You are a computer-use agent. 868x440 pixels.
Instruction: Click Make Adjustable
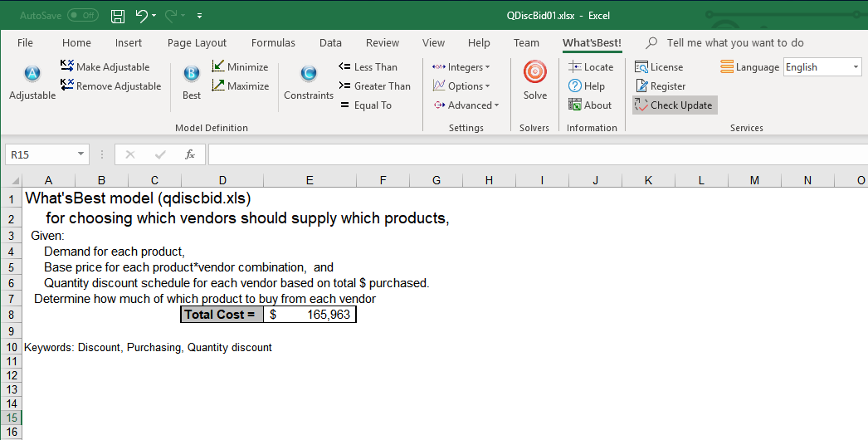[x=105, y=67]
